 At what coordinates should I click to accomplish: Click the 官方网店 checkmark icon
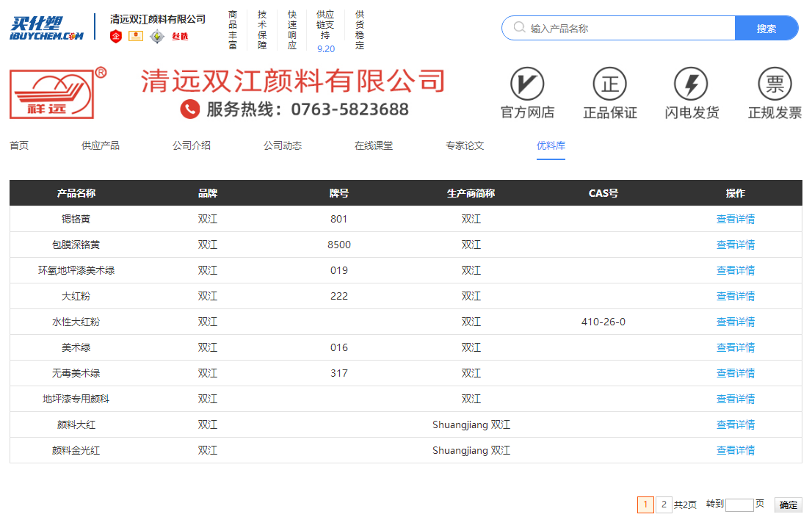[527, 84]
